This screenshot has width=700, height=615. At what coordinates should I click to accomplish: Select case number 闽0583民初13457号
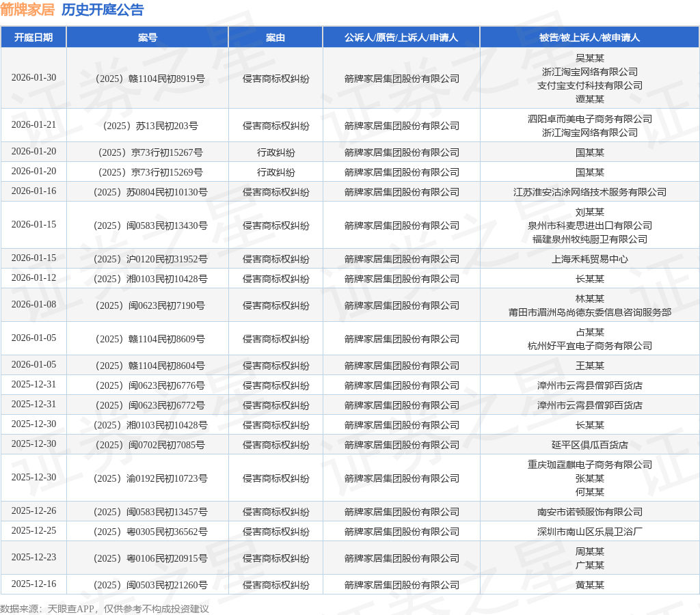[150, 512]
